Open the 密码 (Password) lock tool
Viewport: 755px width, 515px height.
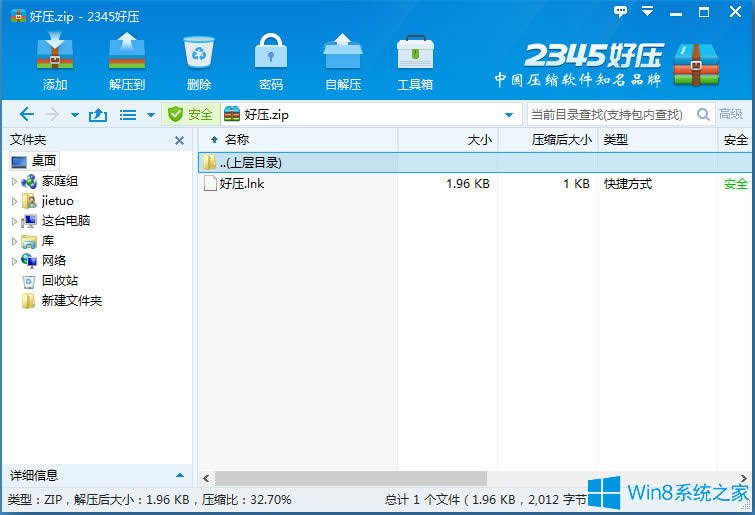pos(270,59)
